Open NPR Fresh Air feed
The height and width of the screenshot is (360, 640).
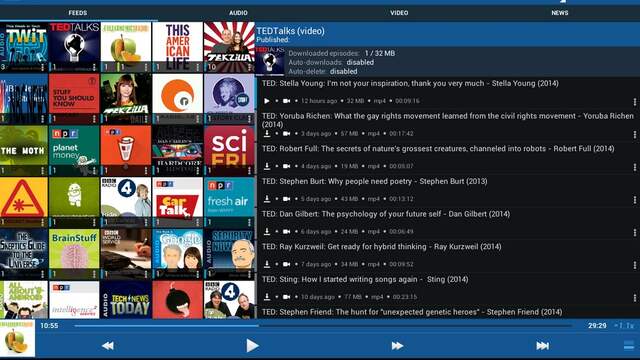pyautogui.click(x=229, y=202)
